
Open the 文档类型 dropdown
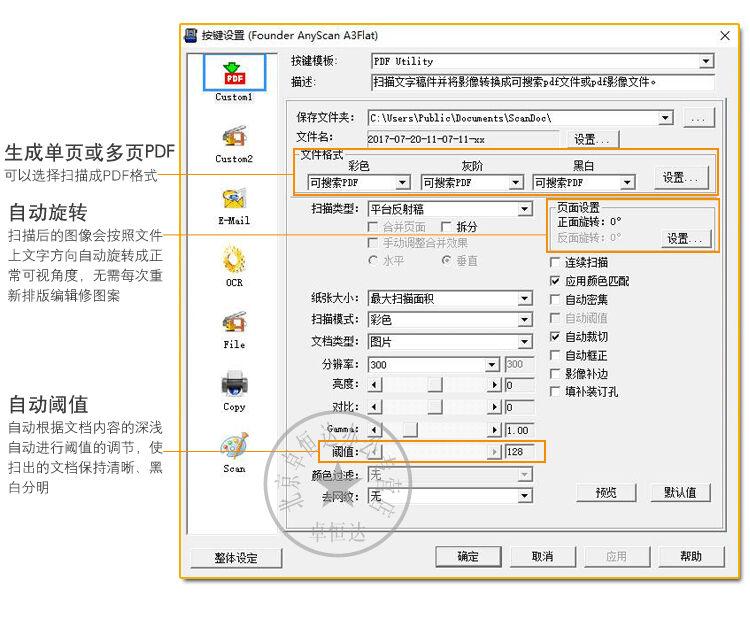coord(525,342)
